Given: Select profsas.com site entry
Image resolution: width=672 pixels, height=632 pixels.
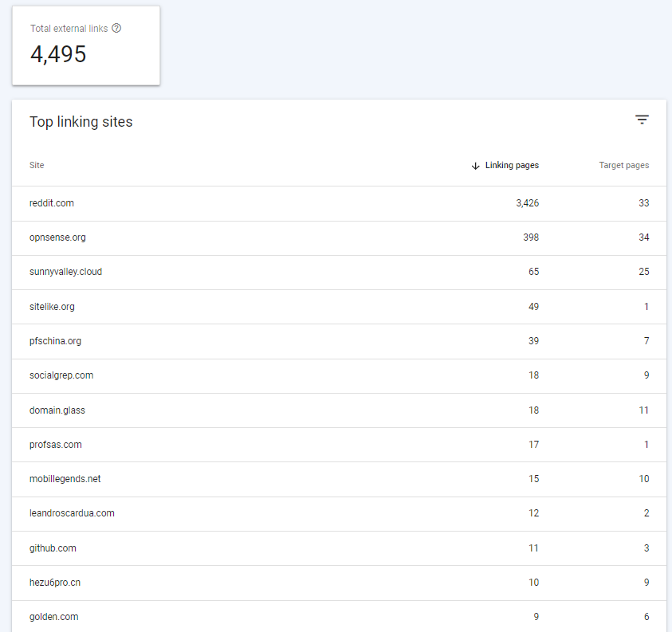Looking at the screenshot, I should 55,445.
